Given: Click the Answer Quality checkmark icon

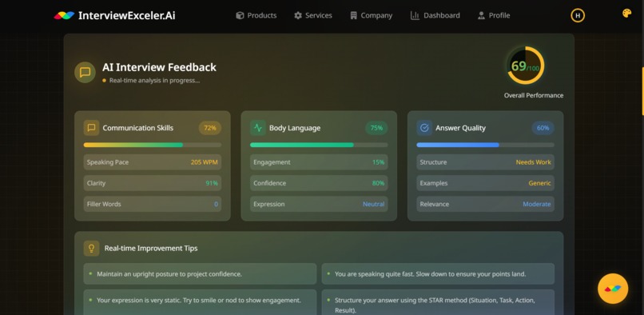Looking at the screenshot, I should (424, 128).
